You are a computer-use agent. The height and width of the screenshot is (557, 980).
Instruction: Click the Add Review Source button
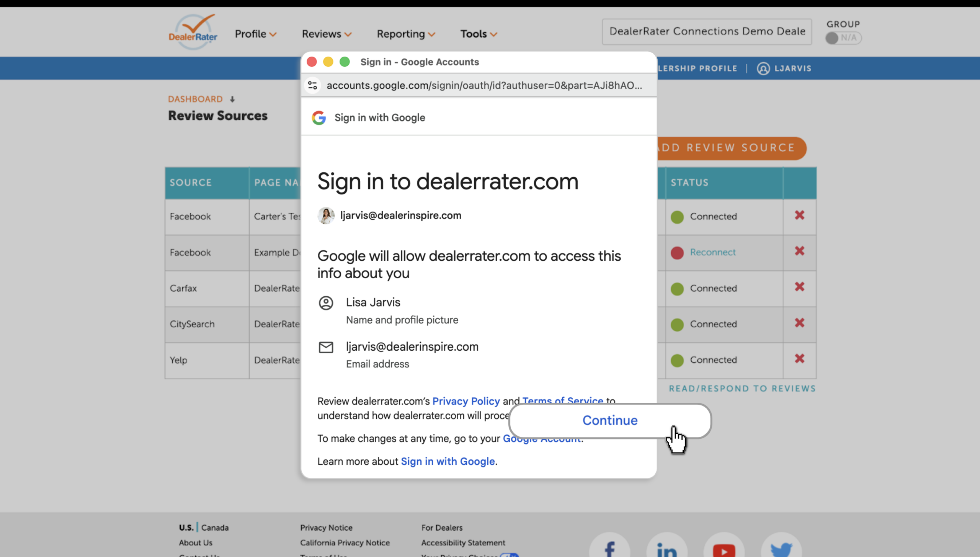pyautogui.click(x=731, y=148)
